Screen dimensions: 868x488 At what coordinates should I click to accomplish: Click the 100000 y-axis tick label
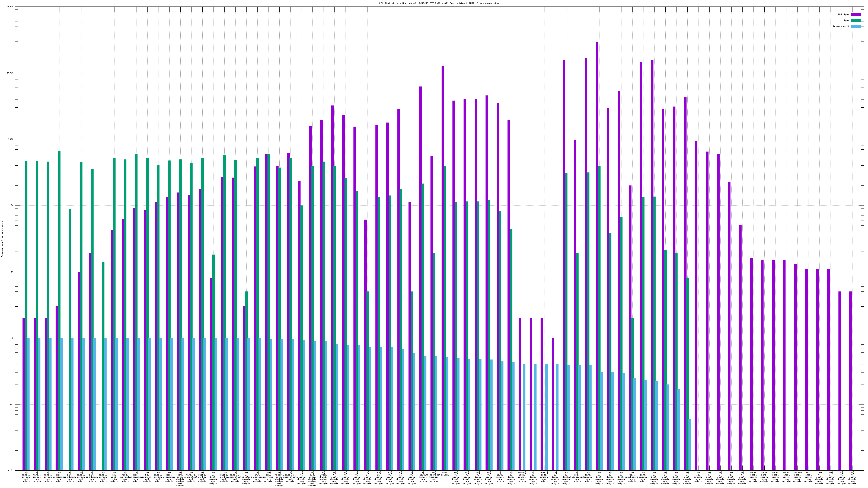[10, 7]
